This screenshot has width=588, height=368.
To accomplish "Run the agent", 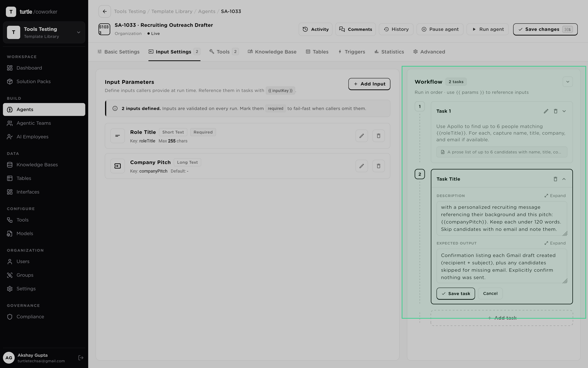I will tap(487, 29).
